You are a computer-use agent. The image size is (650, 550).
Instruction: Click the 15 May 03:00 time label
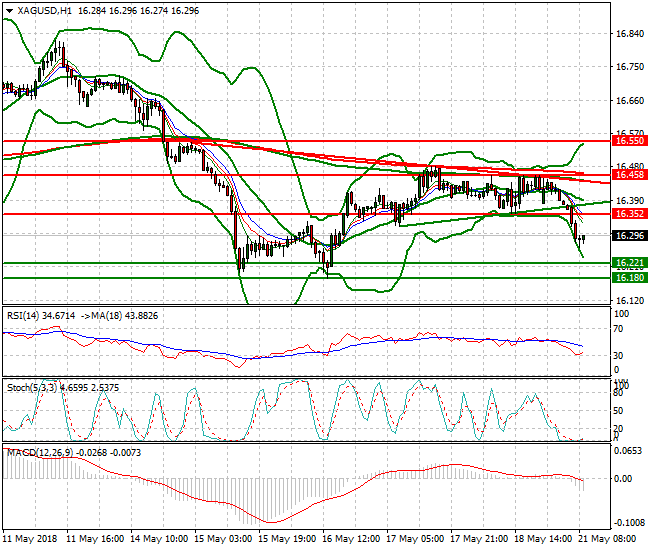click(223, 539)
